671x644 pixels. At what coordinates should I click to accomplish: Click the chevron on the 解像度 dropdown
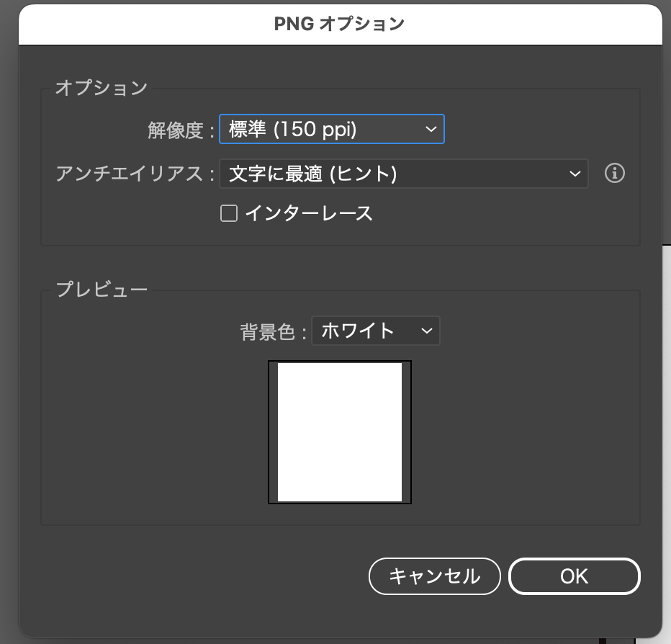[x=431, y=129]
